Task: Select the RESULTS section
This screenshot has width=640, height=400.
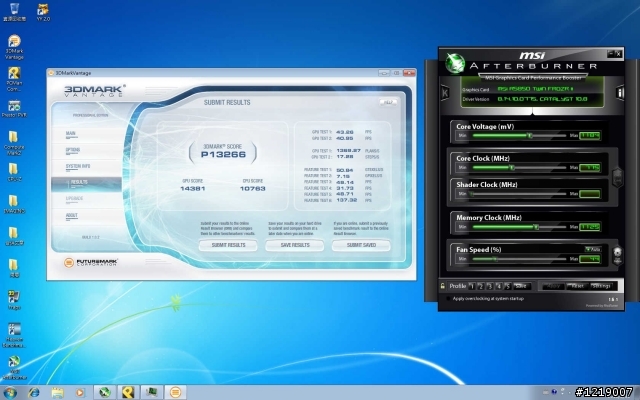Action: pyautogui.click(x=87, y=184)
